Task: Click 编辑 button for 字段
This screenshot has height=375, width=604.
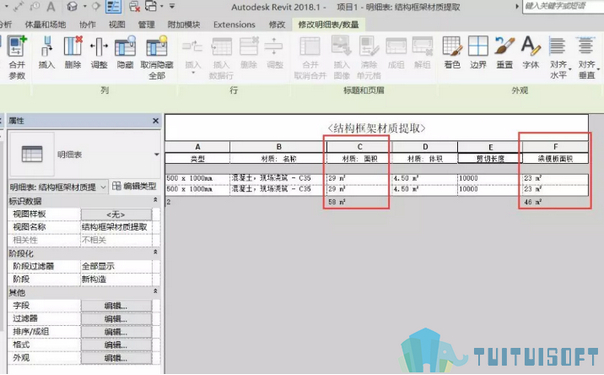Action: click(116, 306)
